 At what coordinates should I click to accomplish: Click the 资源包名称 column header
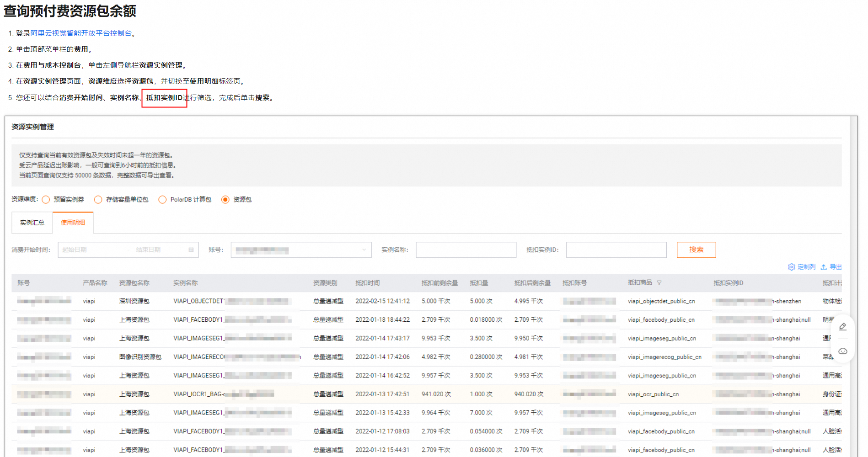(x=134, y=283)
